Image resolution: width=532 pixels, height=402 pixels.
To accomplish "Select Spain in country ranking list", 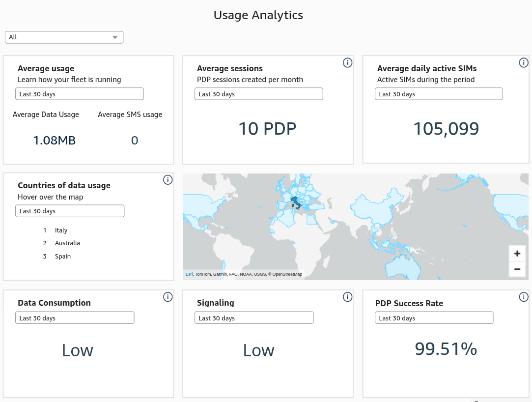I will tap(63, 257).
